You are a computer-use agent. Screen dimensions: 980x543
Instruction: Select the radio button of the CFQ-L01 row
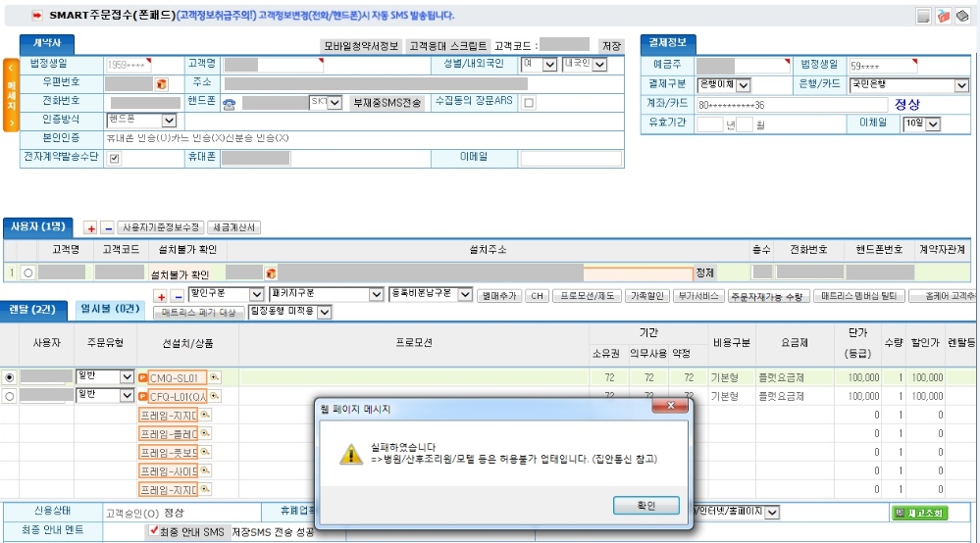[x=10, y=396]
